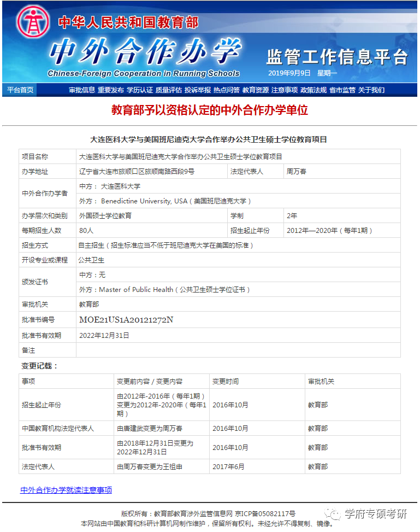Click the Ministry of Education emblem logo
This screenshot has height=532, width=420.
tap(33, 22)
